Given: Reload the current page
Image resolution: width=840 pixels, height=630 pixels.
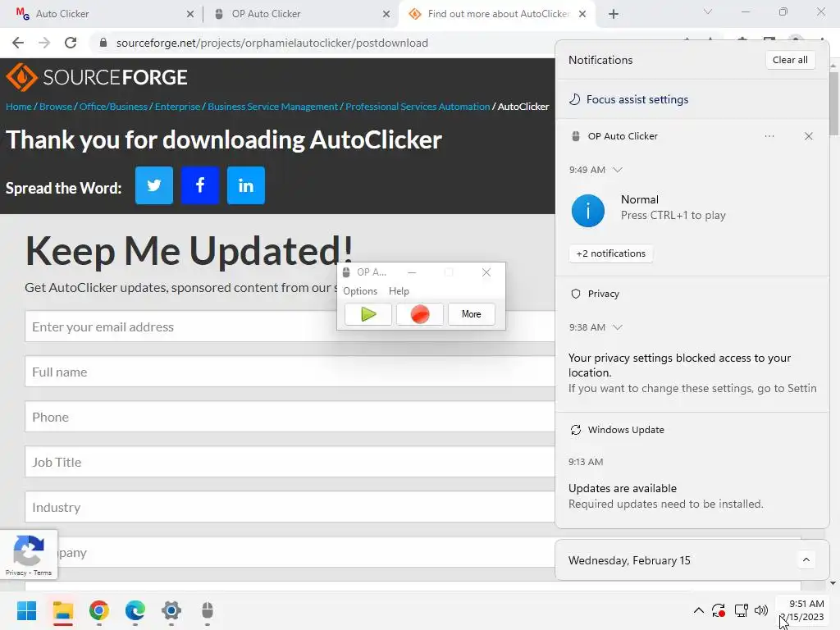Looking at the screenshot, I should [x=71, y=43].
